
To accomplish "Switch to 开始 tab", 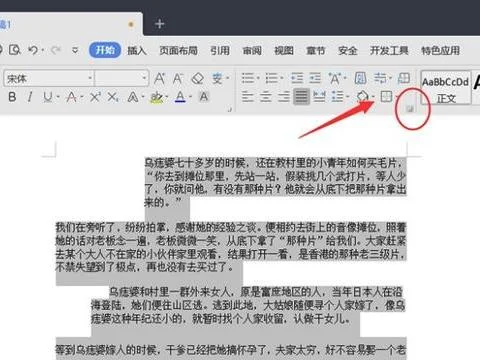I will click(105, 50).
